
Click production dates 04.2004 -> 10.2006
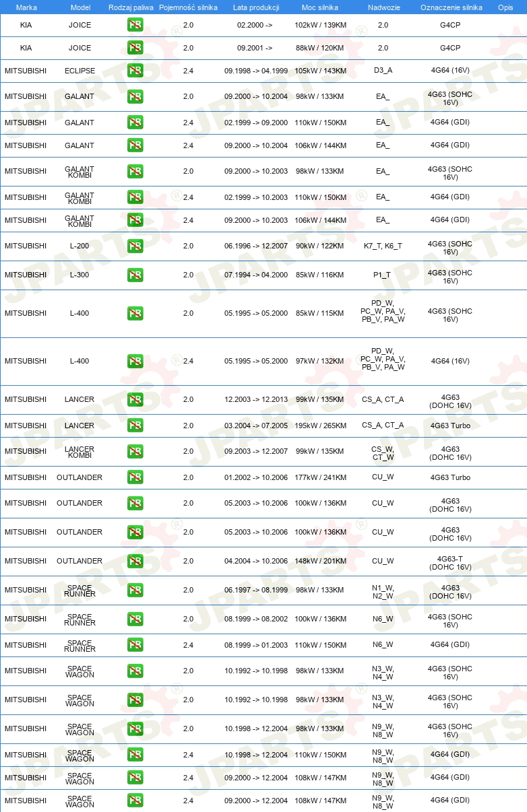tap(256, 562)
